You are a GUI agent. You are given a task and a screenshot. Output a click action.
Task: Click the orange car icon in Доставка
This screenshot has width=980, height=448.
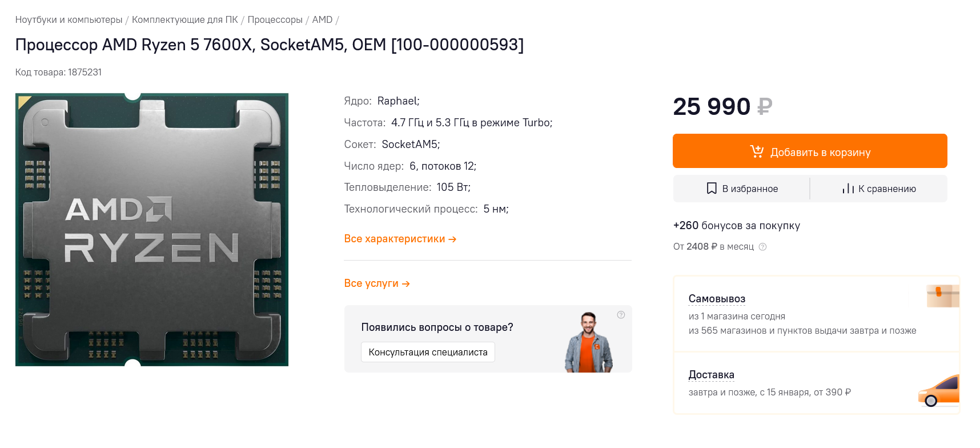tap(939, 391)
